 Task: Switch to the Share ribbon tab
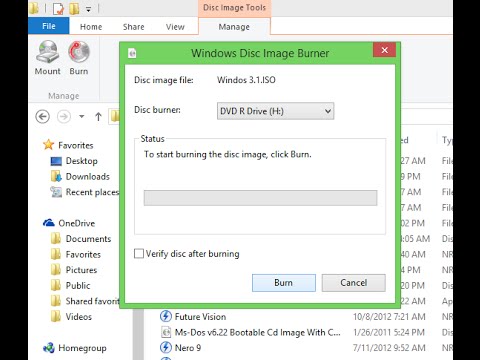point(133,27)
